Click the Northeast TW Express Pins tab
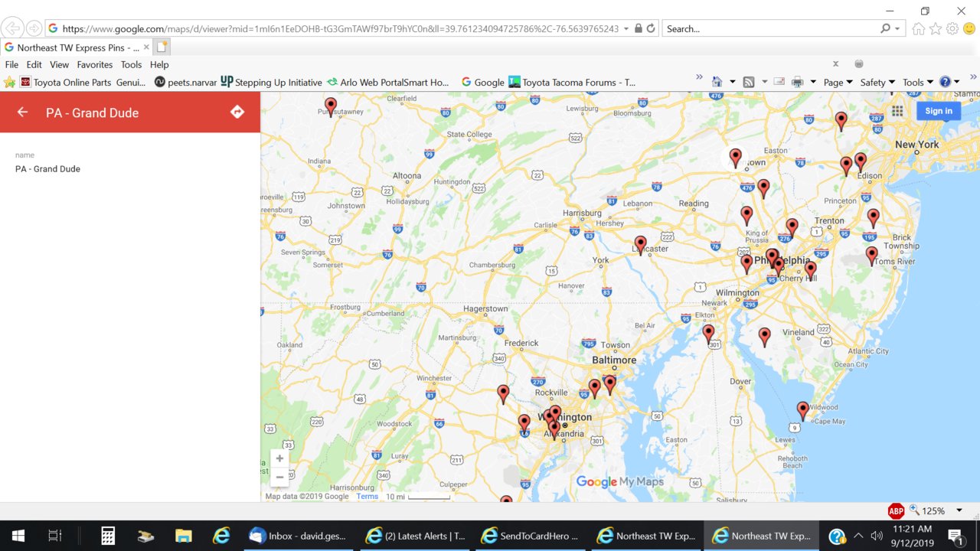This screenshot has width=980, height=551. 77,47
